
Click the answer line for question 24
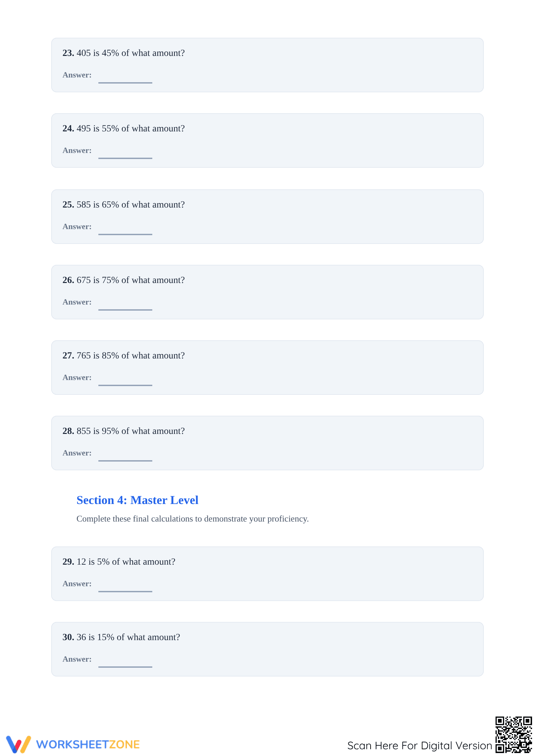125,158
